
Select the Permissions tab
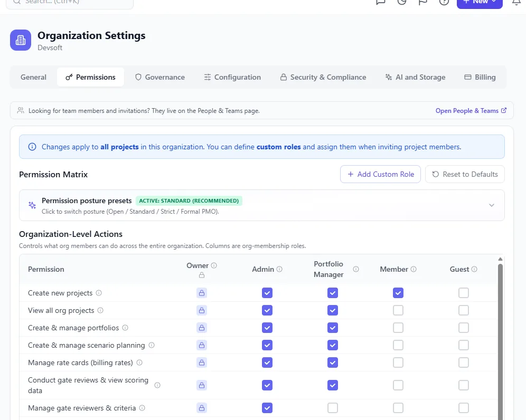91,77
